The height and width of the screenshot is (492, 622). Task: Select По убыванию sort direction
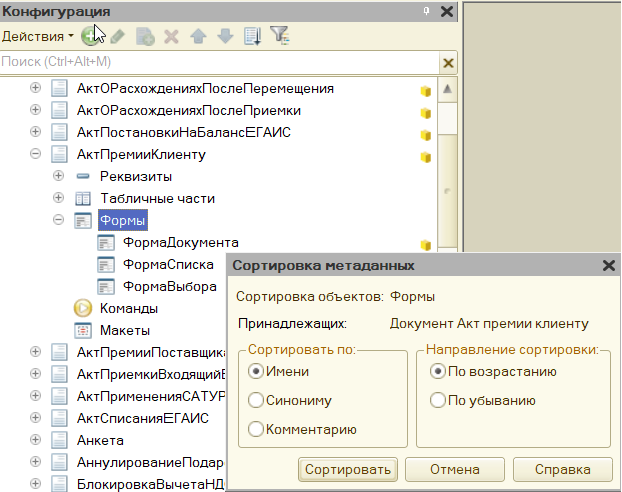[x=438, y=400]
